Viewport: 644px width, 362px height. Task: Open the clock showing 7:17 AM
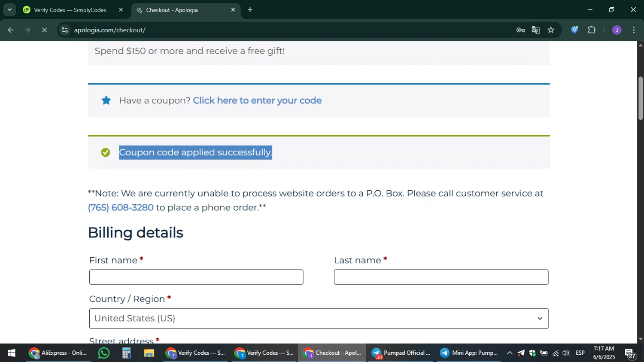pyautogui.click(x=604, y=353)
